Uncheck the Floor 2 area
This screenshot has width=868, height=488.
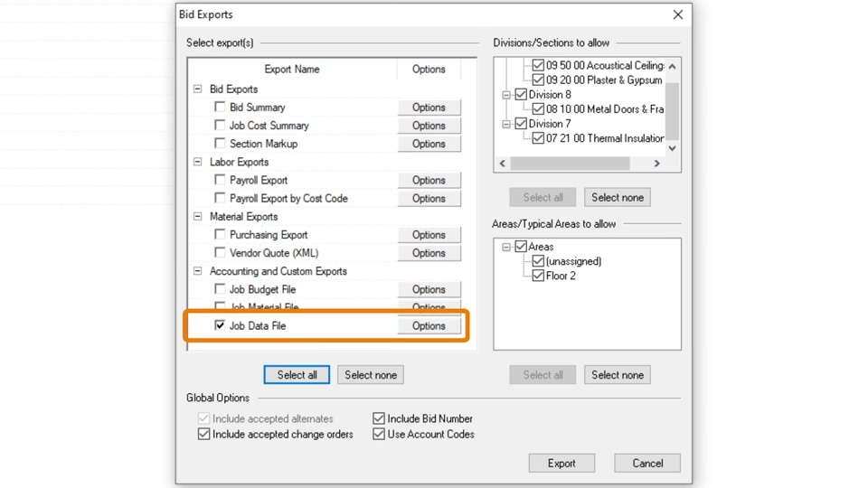pos(538,276)
